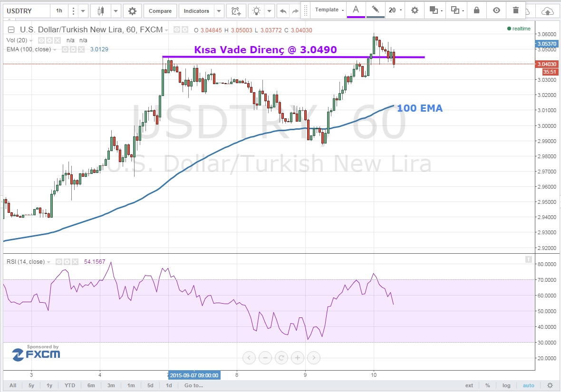Click the alert clock icon
This screenshot has width=561, height=392.
click(x=236, y=10)
